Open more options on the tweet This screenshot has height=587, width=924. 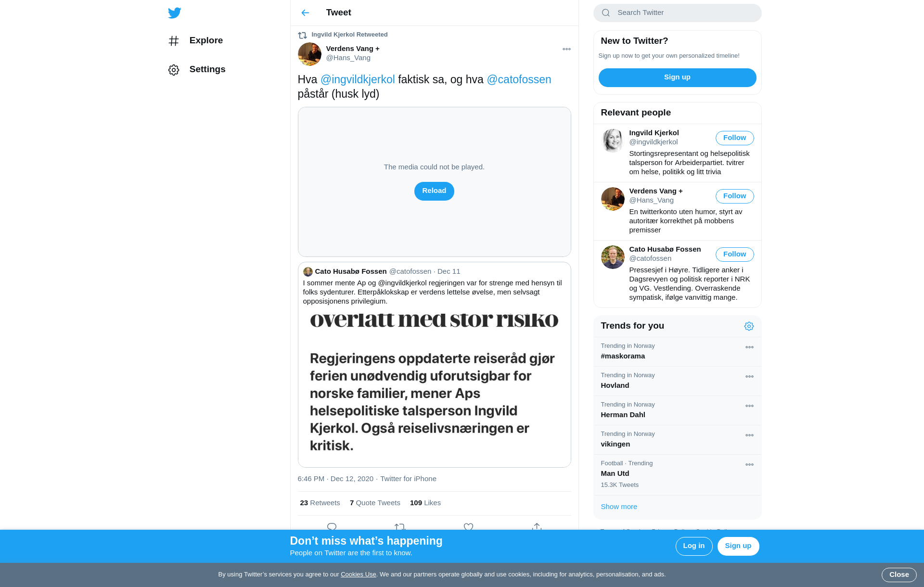[x=566, y=49]
